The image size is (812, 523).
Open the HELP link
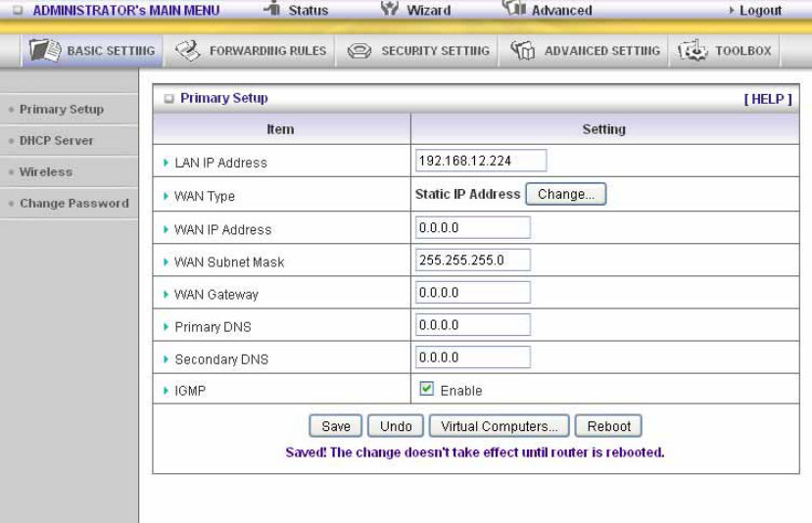coord(768,99)
